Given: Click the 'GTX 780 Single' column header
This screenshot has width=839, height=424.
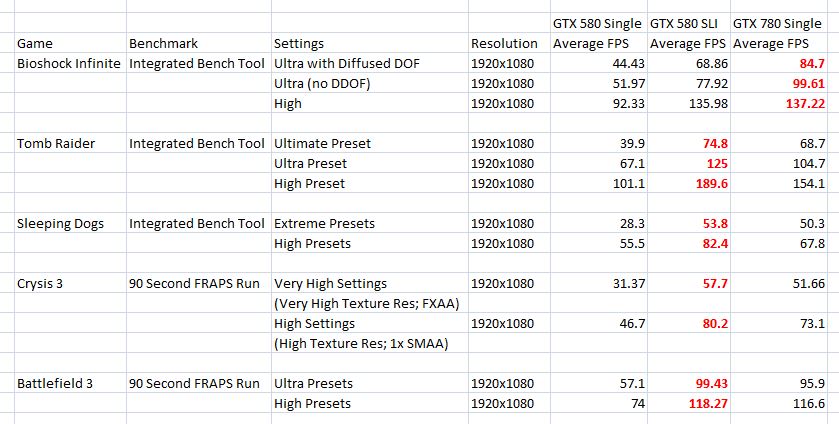Looking at the screenshot, I should tap(779, 23).
